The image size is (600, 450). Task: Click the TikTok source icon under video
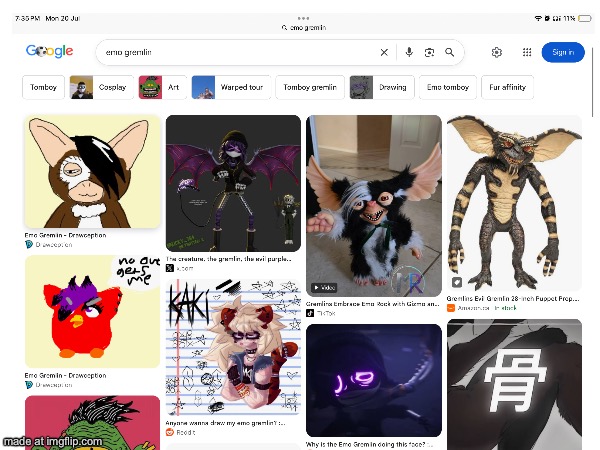pyautogui.click(x=310, y=313)
